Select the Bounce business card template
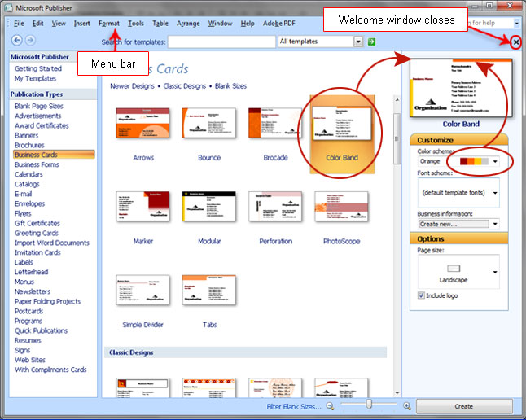Screen dimensions: 526x420 (209, 124)
